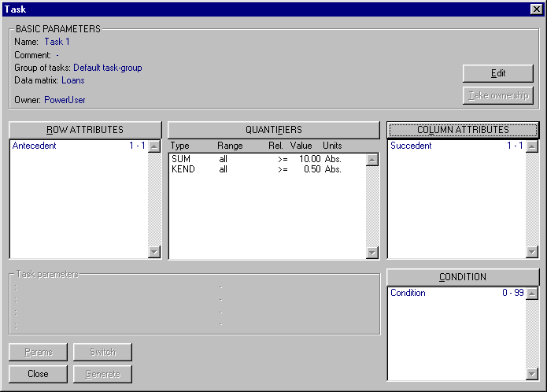This screenshot has height=392, width=547.
Task: Select the Condition 0 - 99 row
Action: click(x=456, y=293)
